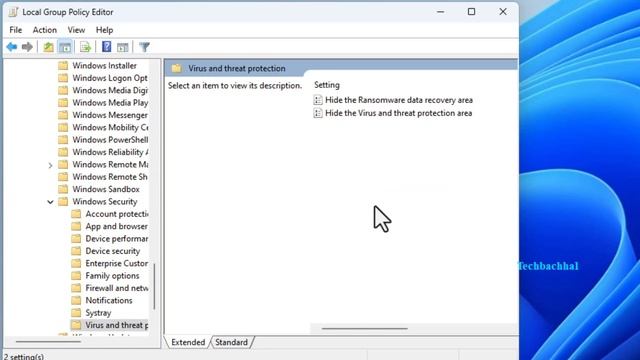
Task: Click the Family options folder icon
Action: 76,276
